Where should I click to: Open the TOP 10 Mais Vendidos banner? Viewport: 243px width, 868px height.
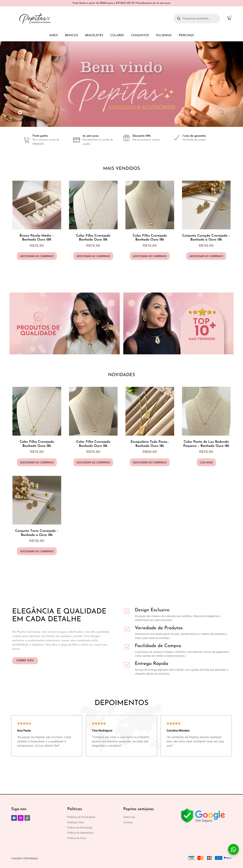(x=178, y=323)
